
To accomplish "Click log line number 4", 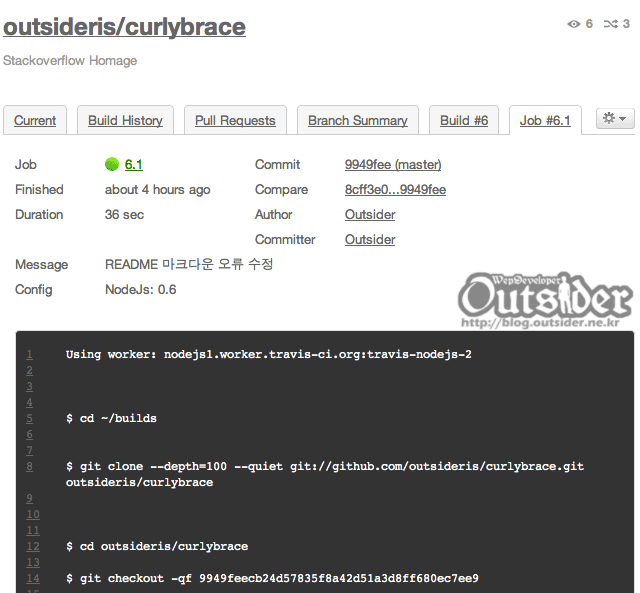I will click(x=29, y=402).
